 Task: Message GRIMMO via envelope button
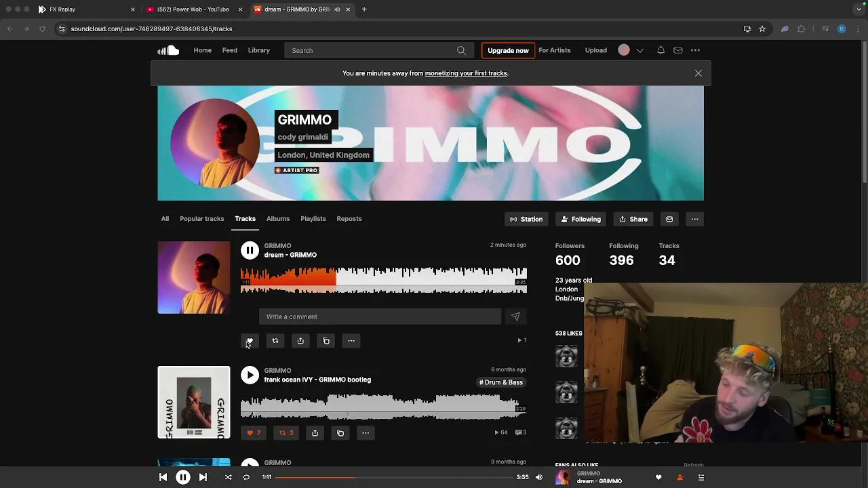669,219
